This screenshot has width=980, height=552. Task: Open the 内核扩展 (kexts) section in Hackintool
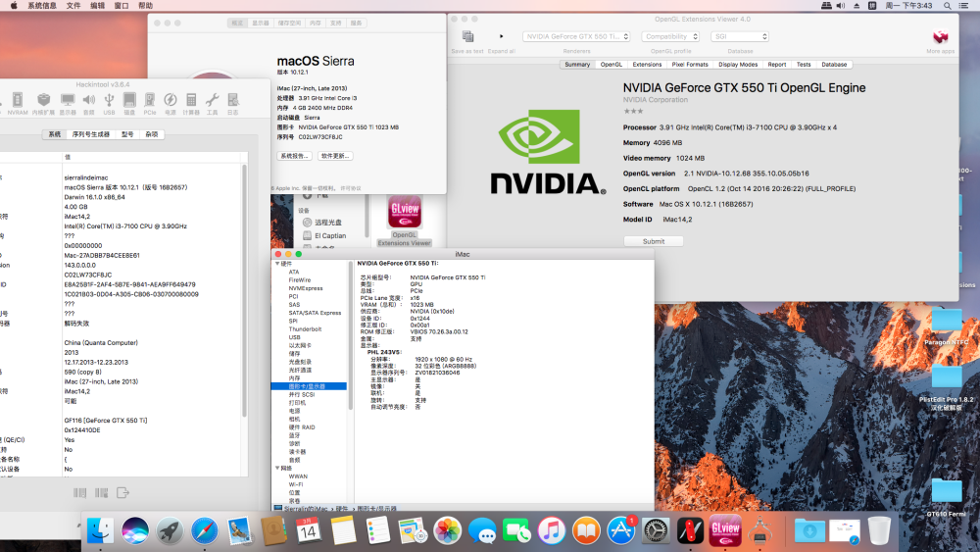[43, 103]
